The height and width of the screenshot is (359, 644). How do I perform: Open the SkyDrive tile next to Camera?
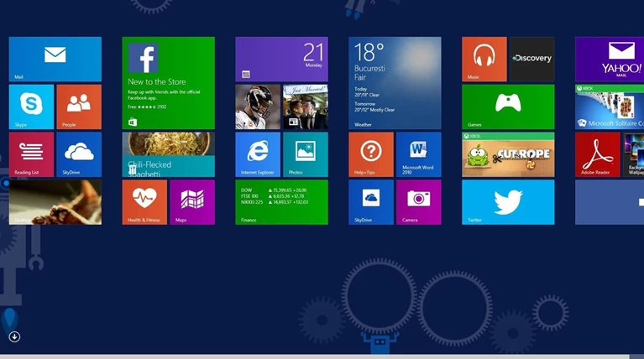pyautogui.click(x=371, y=202)
